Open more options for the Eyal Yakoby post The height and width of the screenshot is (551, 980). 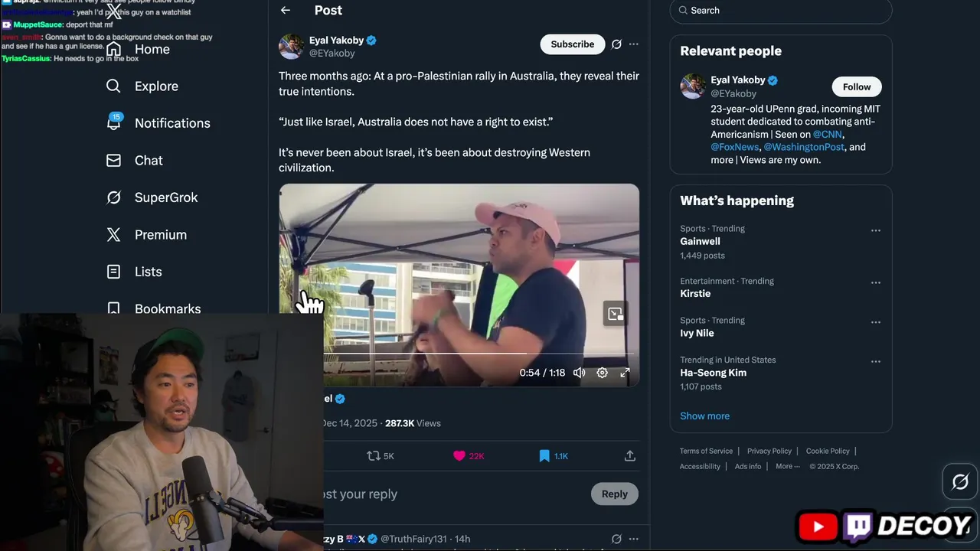pos(634,44)
